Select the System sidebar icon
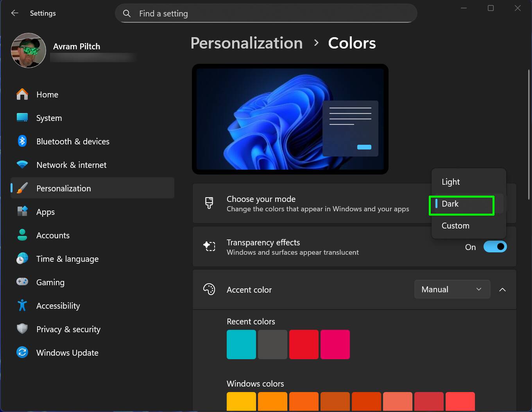 click(22, 118)
